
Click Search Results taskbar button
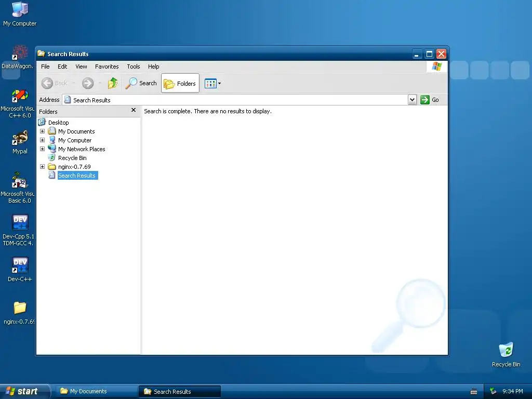[x=180, y=392]
